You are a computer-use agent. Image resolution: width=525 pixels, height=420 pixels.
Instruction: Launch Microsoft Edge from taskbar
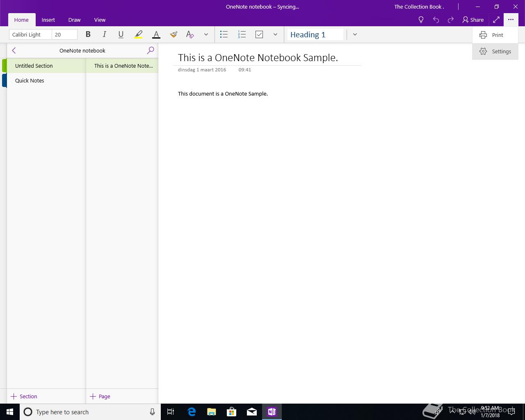coord(192,412)
